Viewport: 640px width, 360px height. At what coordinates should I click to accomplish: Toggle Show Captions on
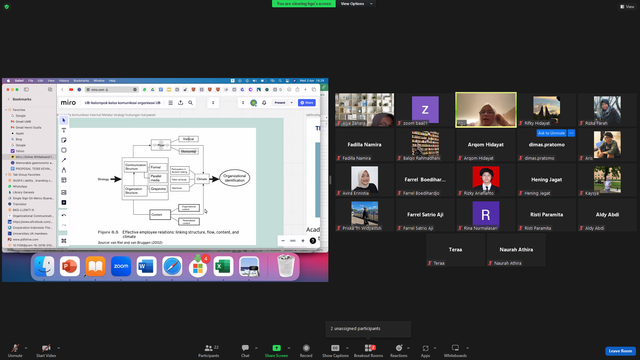[x=335, y=350]
